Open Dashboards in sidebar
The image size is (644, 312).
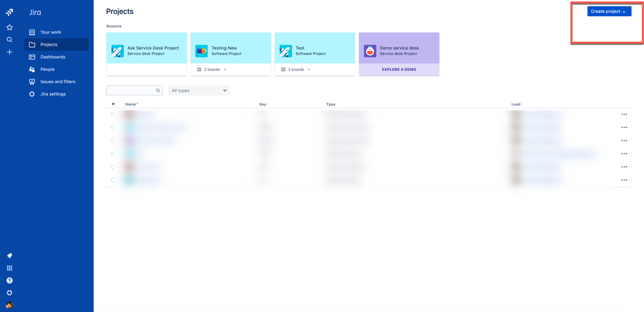point(57,57)
